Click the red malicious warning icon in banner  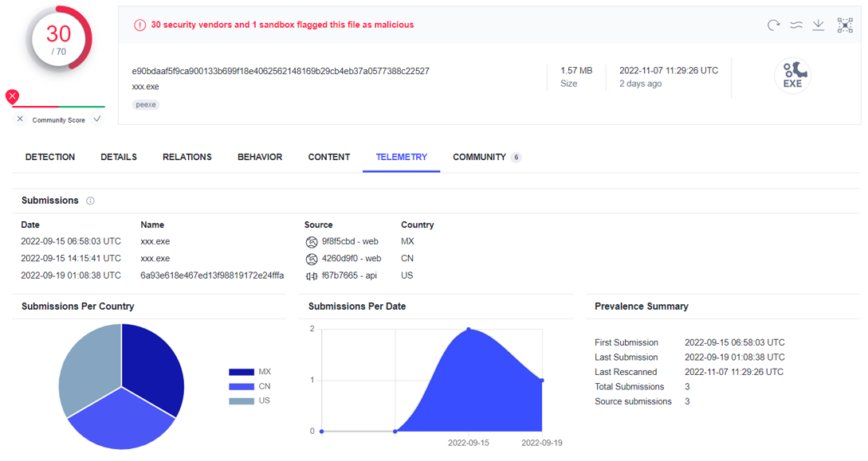[x=140, y=25]
